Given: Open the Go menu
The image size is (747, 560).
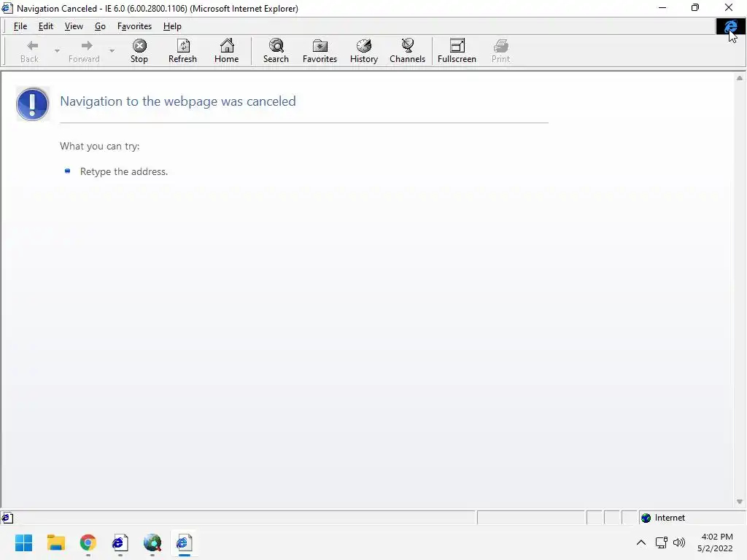Looking at the screenshot, I should coord(100,26).
